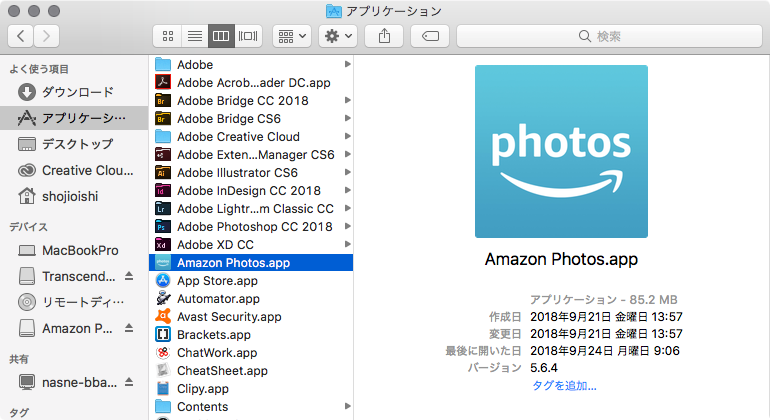Expand the Adobe Photoshop CC 2018 folder
This screenshot has height=420, width=770.
(347, 226)
